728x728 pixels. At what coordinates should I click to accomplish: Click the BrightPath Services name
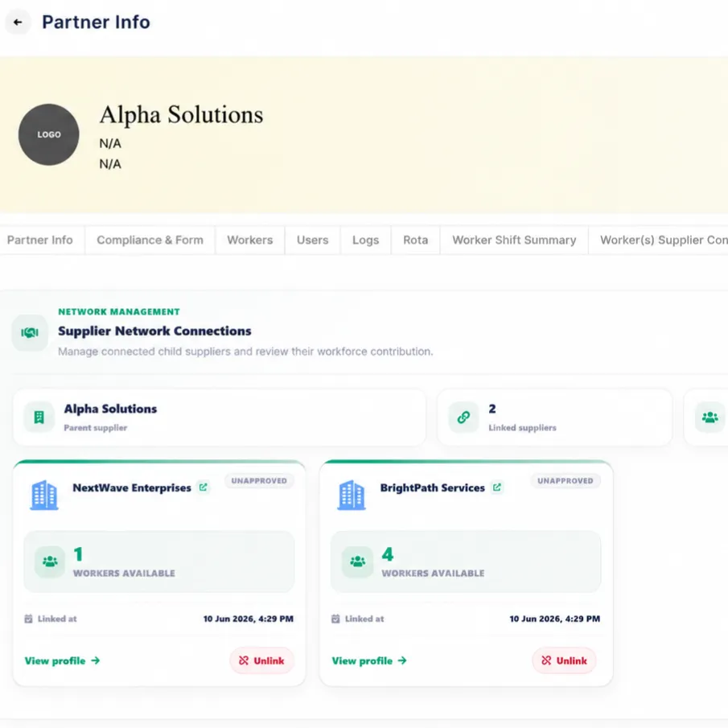[x=432, y=487]
